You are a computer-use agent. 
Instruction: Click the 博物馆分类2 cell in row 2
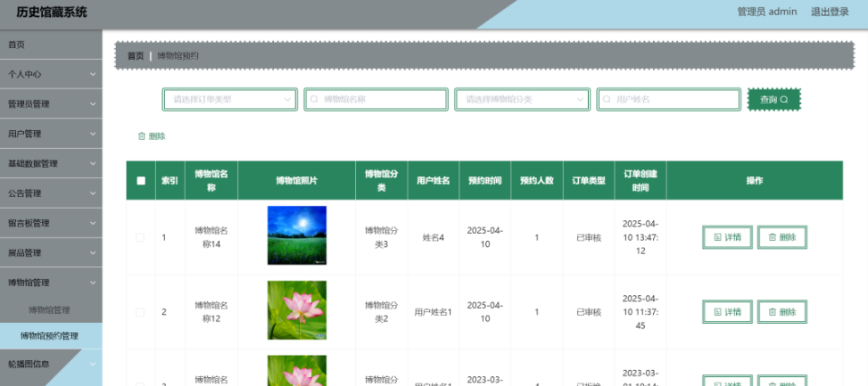coord(382,312)
